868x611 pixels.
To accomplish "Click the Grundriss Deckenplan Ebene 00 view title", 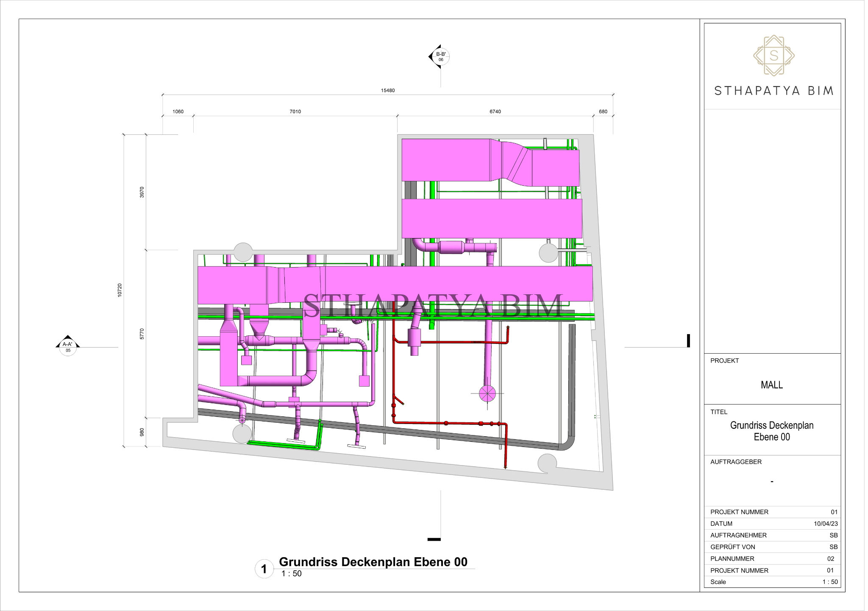I will [373, 562].
